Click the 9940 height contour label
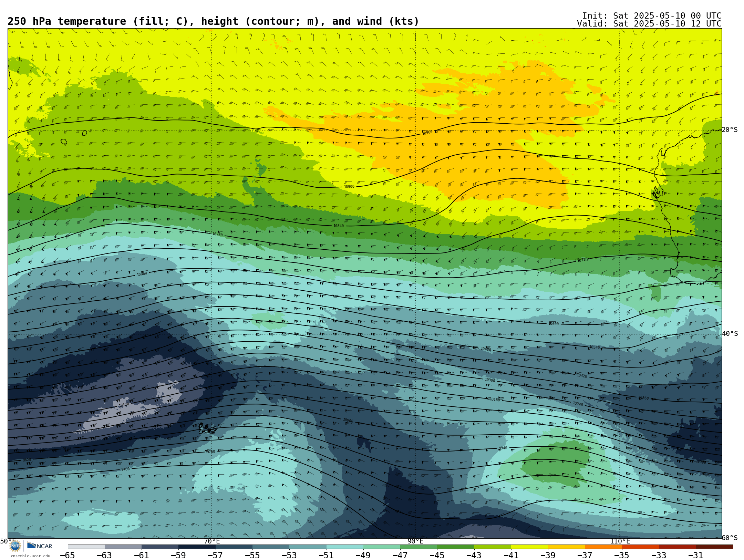744x560 pixels. point(503,448)
